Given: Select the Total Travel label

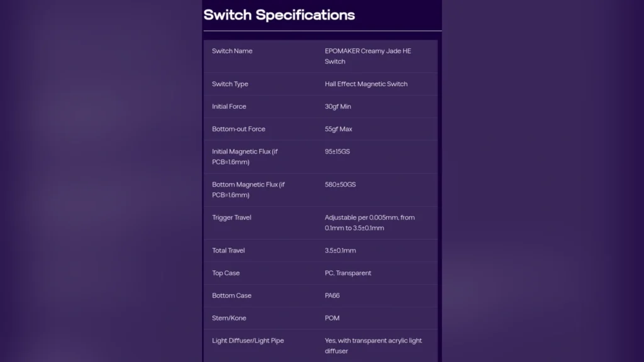Looking at the screenshot, I should pyautogui.click(x=228, y=250).
